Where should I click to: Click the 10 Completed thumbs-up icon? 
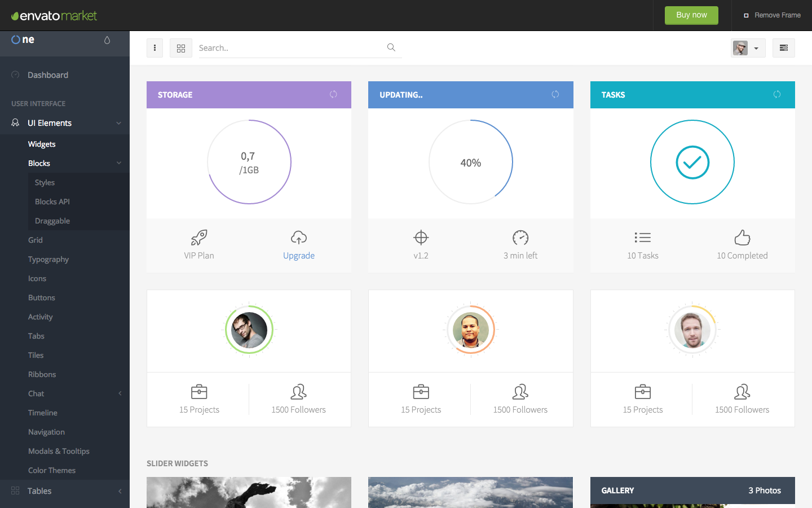[742, 238]
